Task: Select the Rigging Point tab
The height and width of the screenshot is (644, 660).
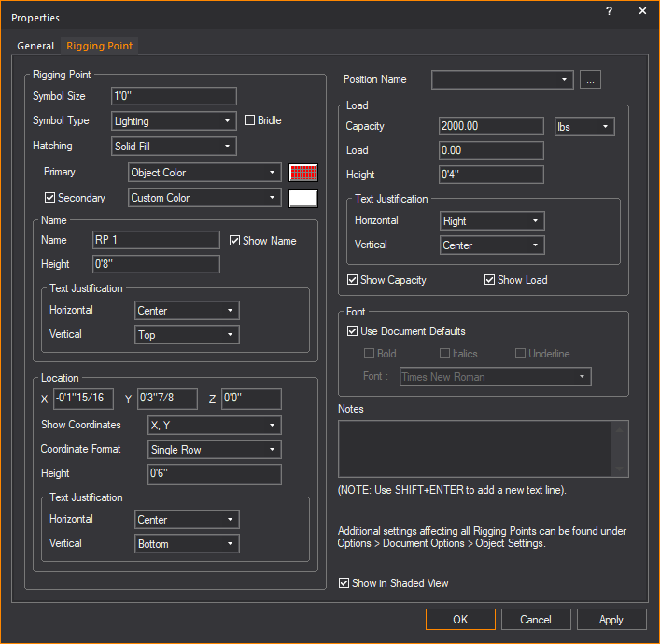Action: 99,46
